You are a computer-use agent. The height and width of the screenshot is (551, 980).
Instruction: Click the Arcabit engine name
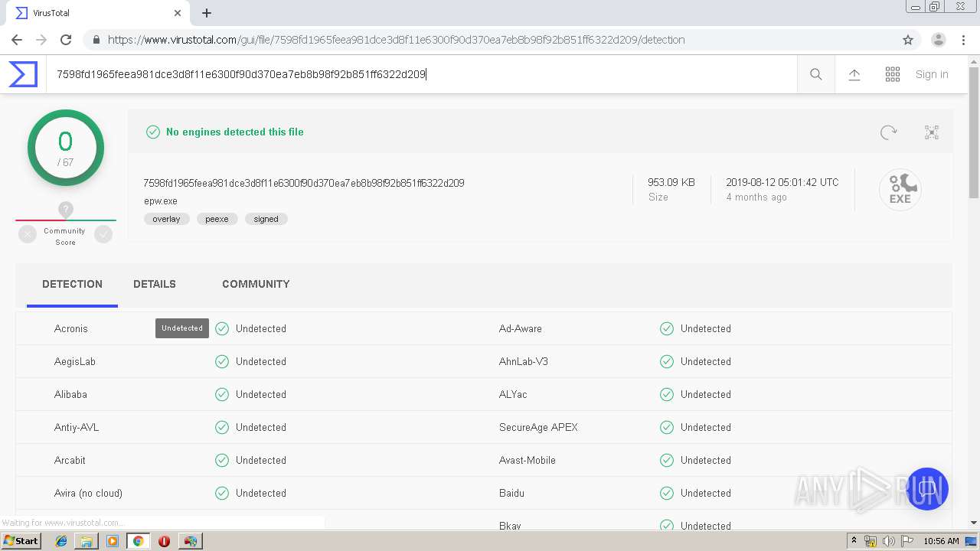[70, 460]
